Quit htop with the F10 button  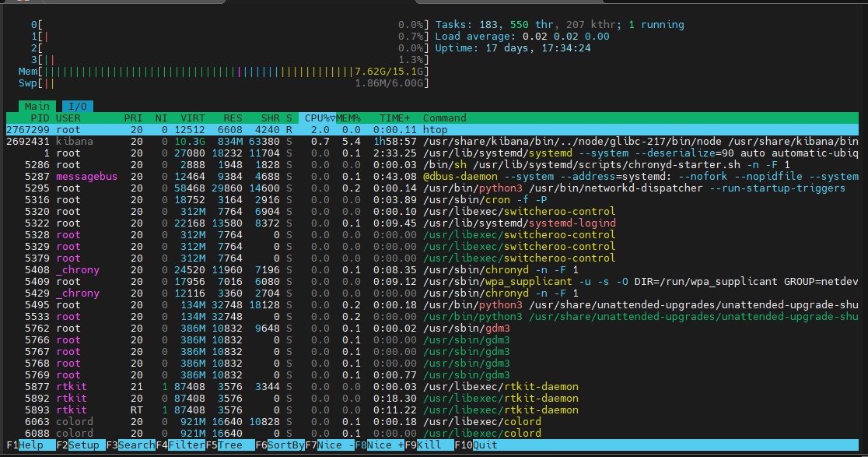click(476, 445)
